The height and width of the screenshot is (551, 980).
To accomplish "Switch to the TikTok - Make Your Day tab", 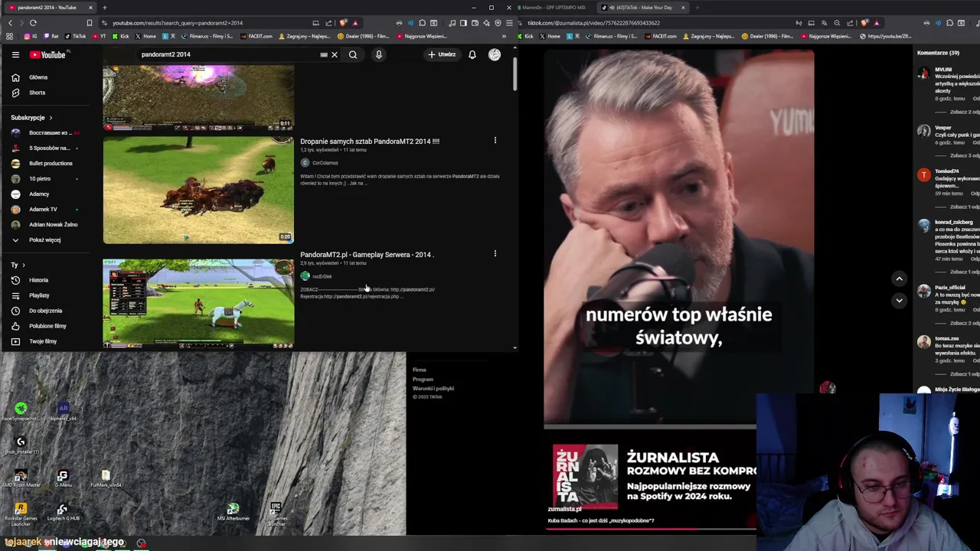I will pos(643,8).
